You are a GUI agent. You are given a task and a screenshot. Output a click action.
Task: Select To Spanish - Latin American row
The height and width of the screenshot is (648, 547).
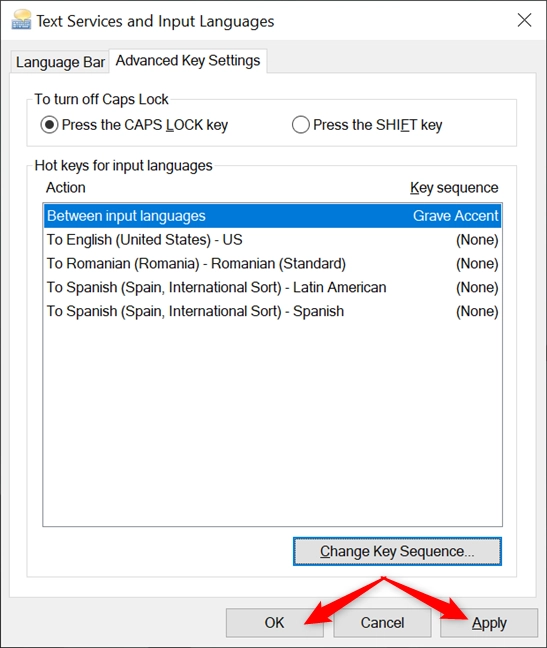272,287
